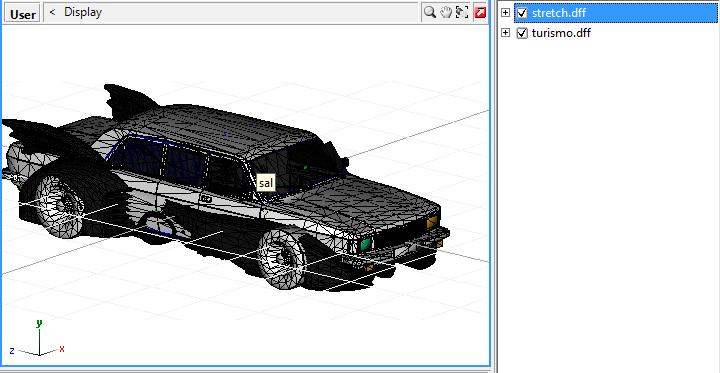The width and height of the screenshot is (720, 373).
Task: Uncheck the turismo.dff checkbox
Action: pyautogui.click(x=522, y=33)
